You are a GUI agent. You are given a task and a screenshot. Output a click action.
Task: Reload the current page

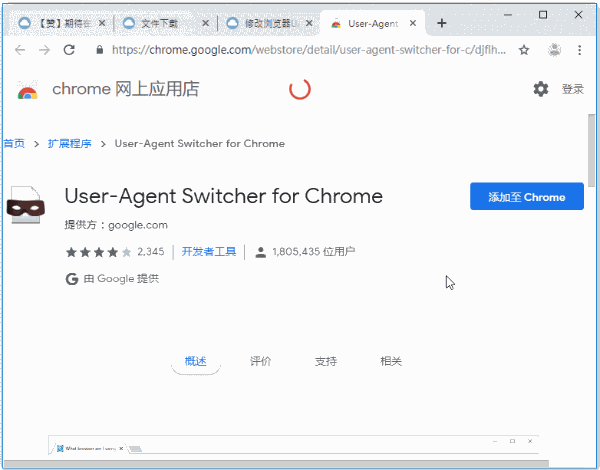point(69,50)
